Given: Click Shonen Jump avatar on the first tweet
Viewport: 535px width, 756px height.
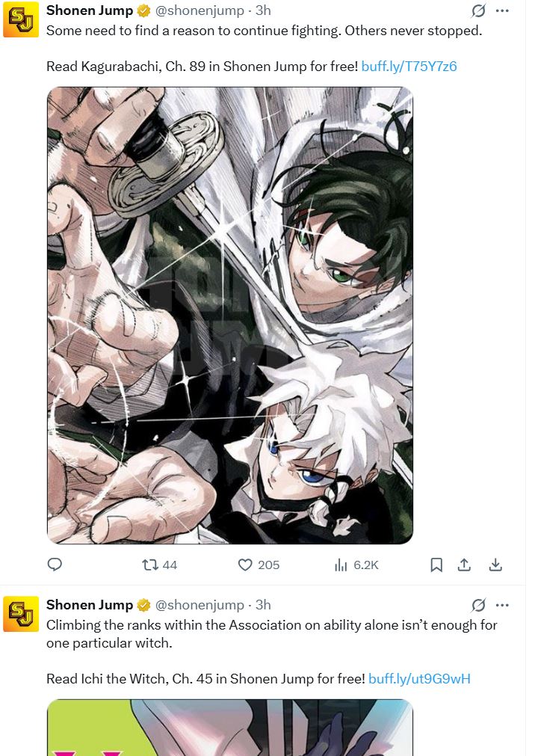Looking at the screenshot, I should [21, 19].
